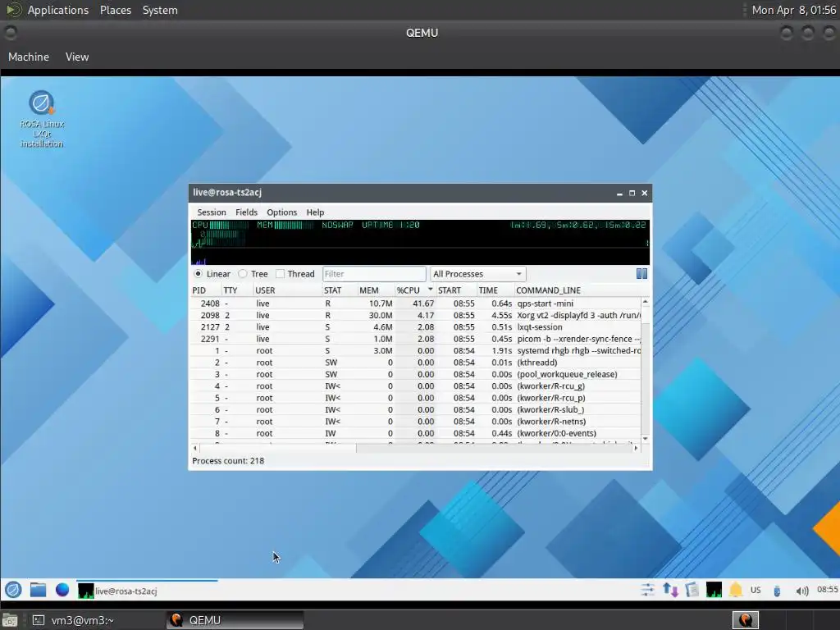The image size is (840, 630).
Task: Launch web browser from LXQt panel
Action: click(62, 590)
